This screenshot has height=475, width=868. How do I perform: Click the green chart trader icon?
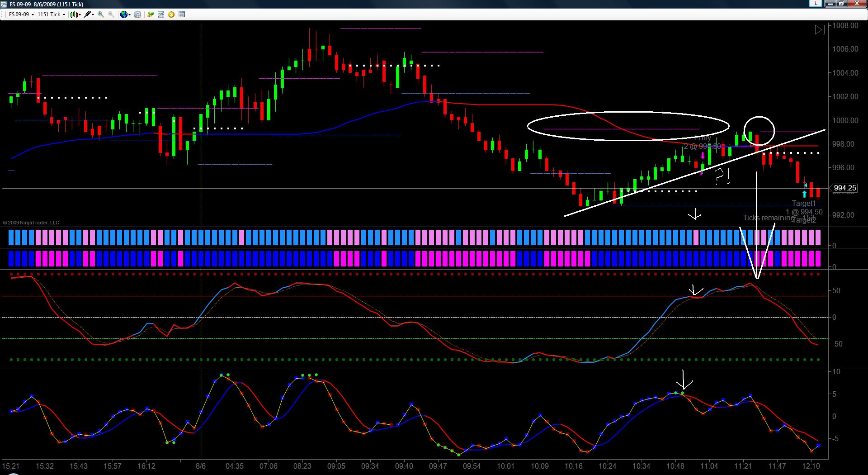point(151,14)
